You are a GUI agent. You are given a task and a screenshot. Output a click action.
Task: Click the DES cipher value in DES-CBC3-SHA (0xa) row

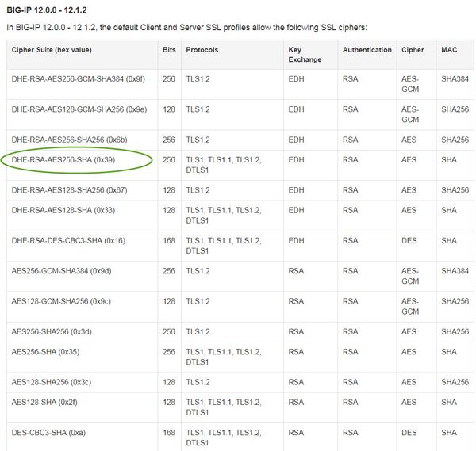pos(409,433)
